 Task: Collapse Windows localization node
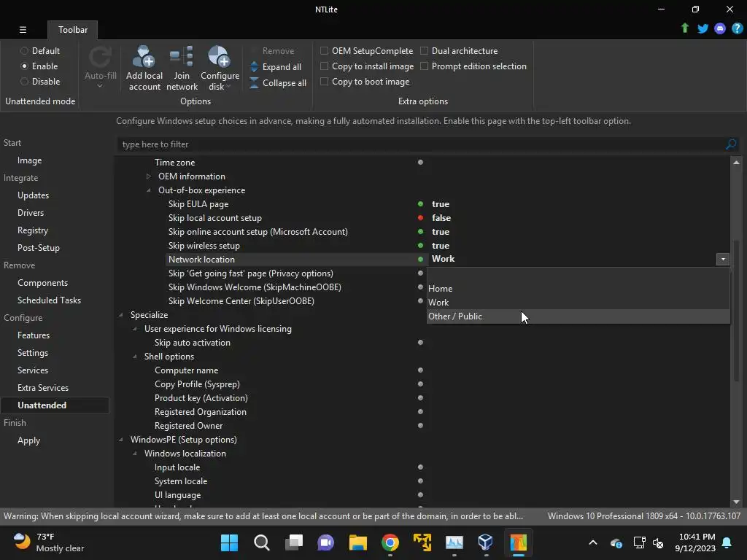point(135,454)
